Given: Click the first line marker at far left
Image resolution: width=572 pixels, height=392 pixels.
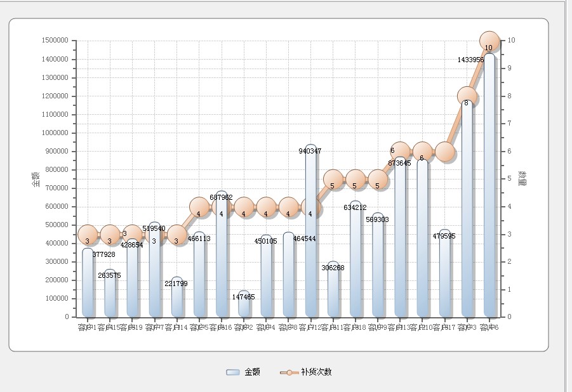Looking at the screenshot, I should 88,235.
